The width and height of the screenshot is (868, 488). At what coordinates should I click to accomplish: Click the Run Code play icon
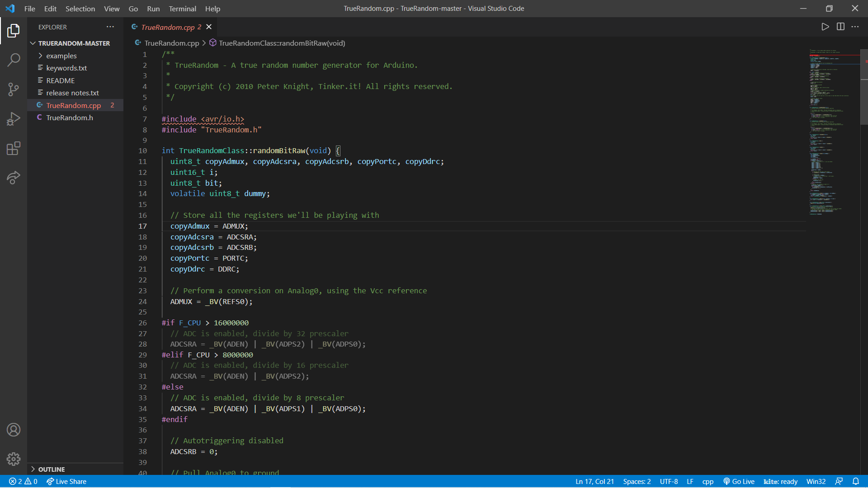click(825, 27)
